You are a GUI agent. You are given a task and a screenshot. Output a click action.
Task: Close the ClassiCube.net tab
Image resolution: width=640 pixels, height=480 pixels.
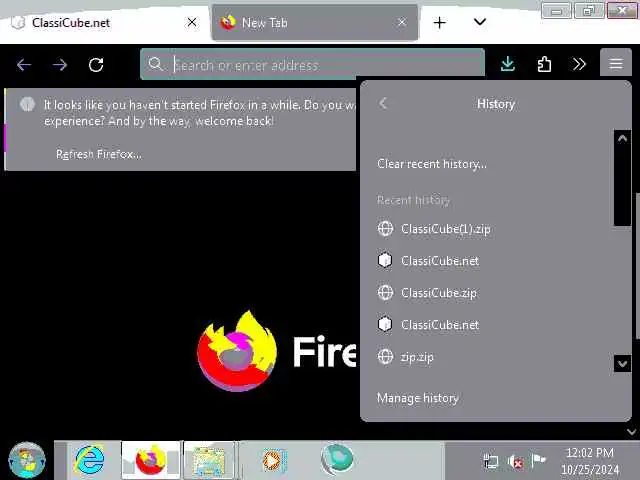pyautogui.click(x=192, y=22)
